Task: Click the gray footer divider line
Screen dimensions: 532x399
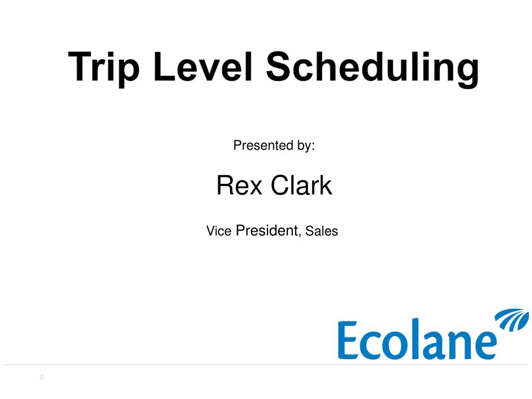Action: (265, 365)
